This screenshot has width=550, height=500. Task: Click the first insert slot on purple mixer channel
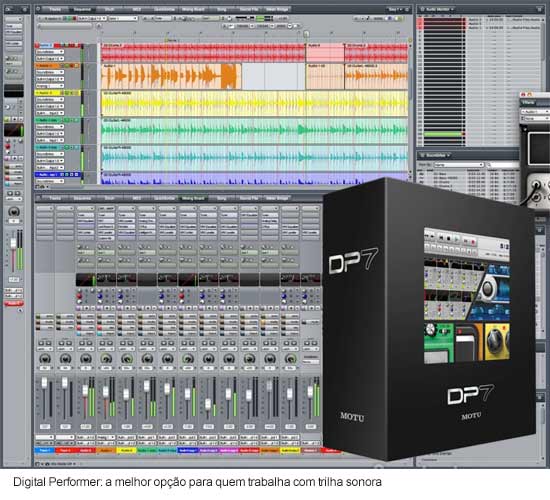[208, 215]
